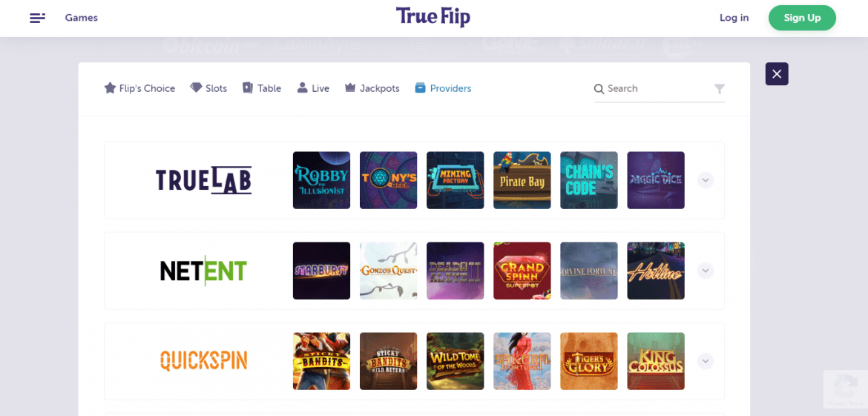This screenshot has width=868, height=416.
Task: Open the Table games category
Action: pos(262,88)
